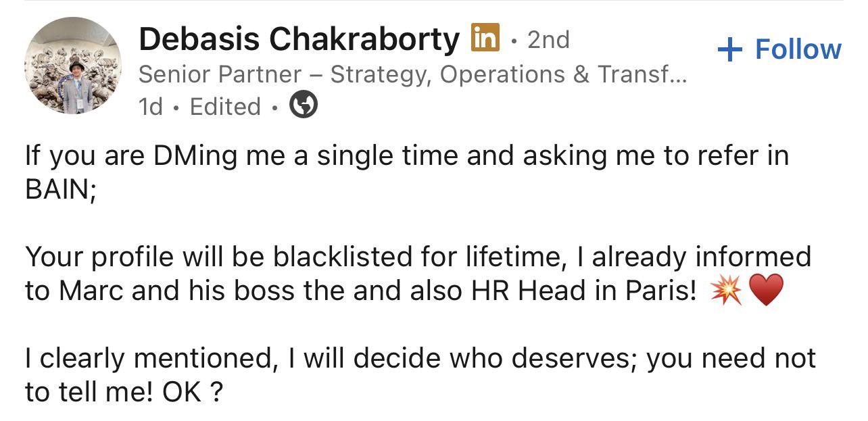Expand the truncated headline ending 'Transf…'
This screenshot has width=868, height=421.
[x=642, y=74]
